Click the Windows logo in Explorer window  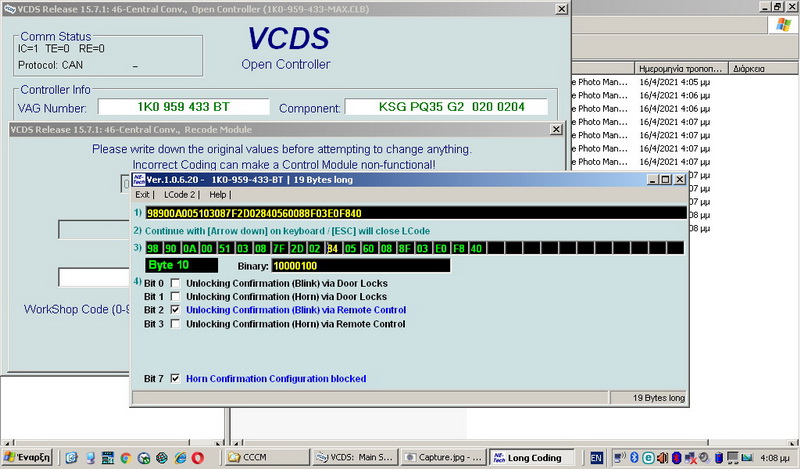click(784, 24)
